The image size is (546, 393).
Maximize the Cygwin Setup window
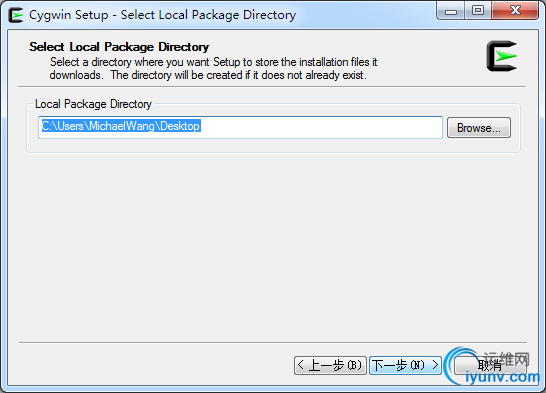478,11
